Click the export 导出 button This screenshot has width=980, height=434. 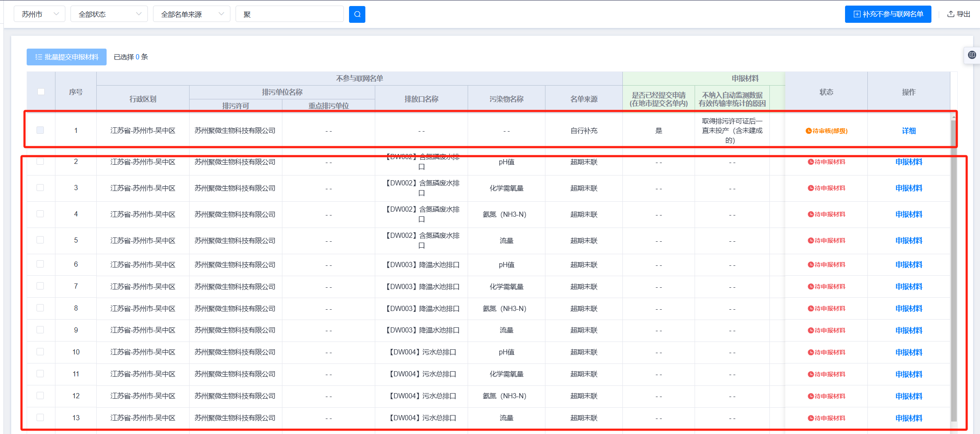pyautogui.click(x=959, y=14)
